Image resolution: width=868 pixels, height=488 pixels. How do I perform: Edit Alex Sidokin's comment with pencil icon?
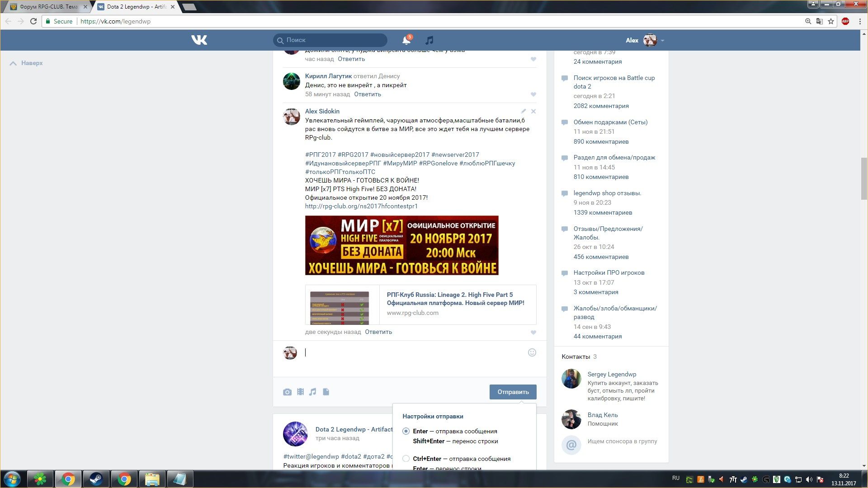point(523,111)
